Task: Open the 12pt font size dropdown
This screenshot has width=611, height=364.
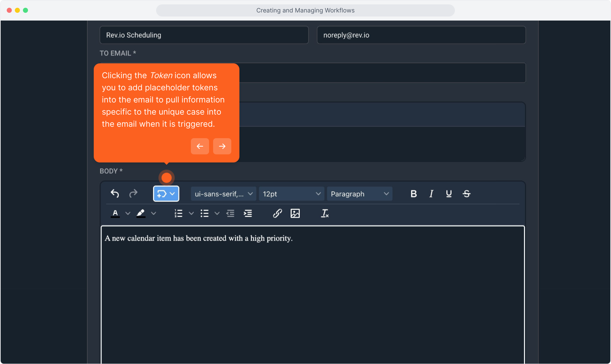Action: [291, 194]
